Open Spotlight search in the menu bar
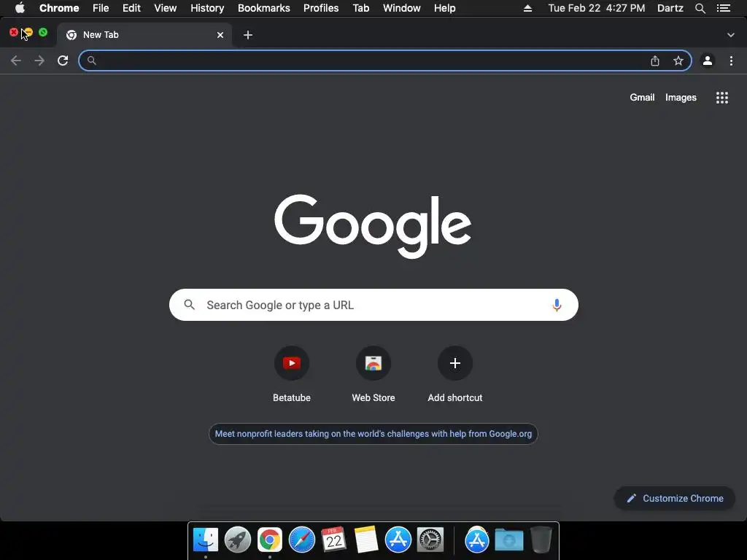This screenshot has height=560, width=747. [x=700, y=8]
